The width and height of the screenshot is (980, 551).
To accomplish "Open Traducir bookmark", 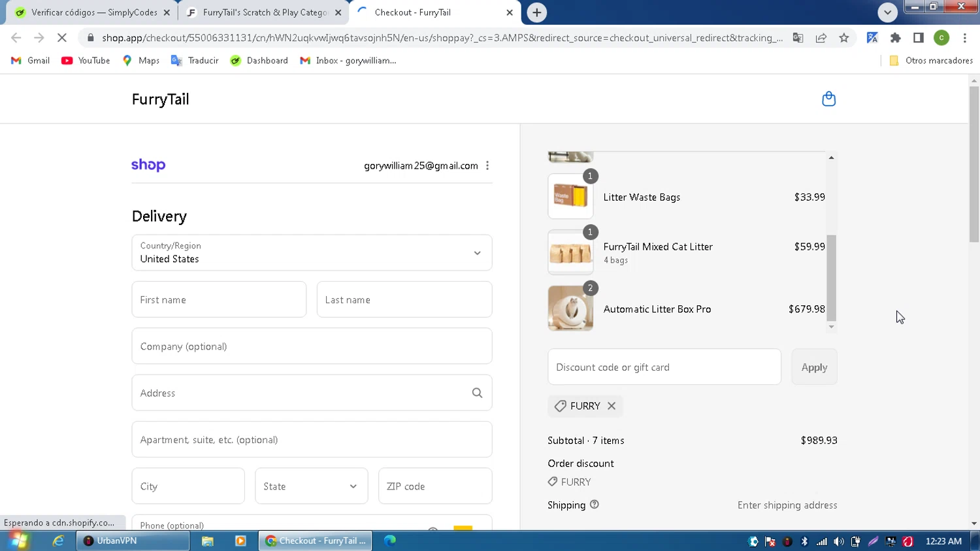I will pyautogui.click(x=195, y=60).
